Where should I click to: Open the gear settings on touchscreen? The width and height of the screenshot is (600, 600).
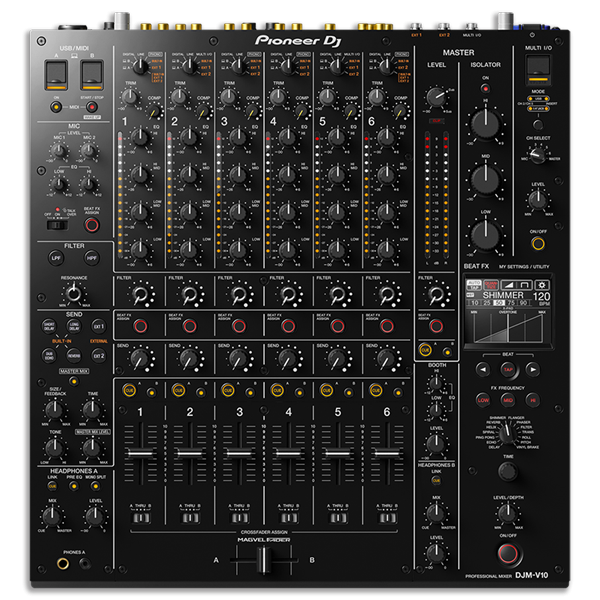tap(542, 285)
